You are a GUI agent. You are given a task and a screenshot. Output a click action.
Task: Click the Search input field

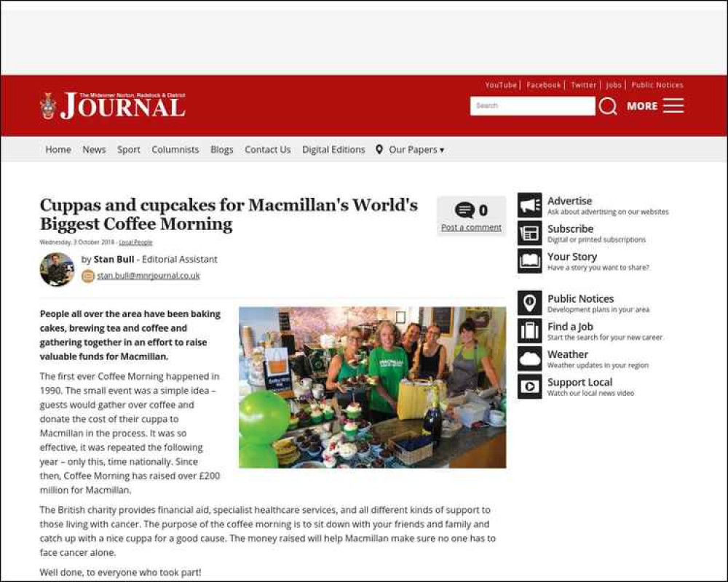(x=533, y=105)
